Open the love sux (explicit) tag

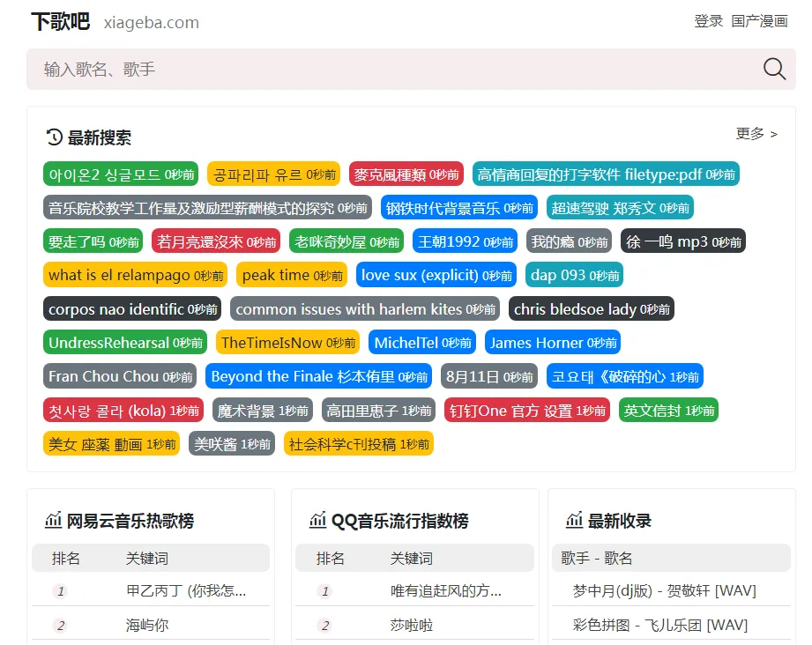(x=436, y=275)
